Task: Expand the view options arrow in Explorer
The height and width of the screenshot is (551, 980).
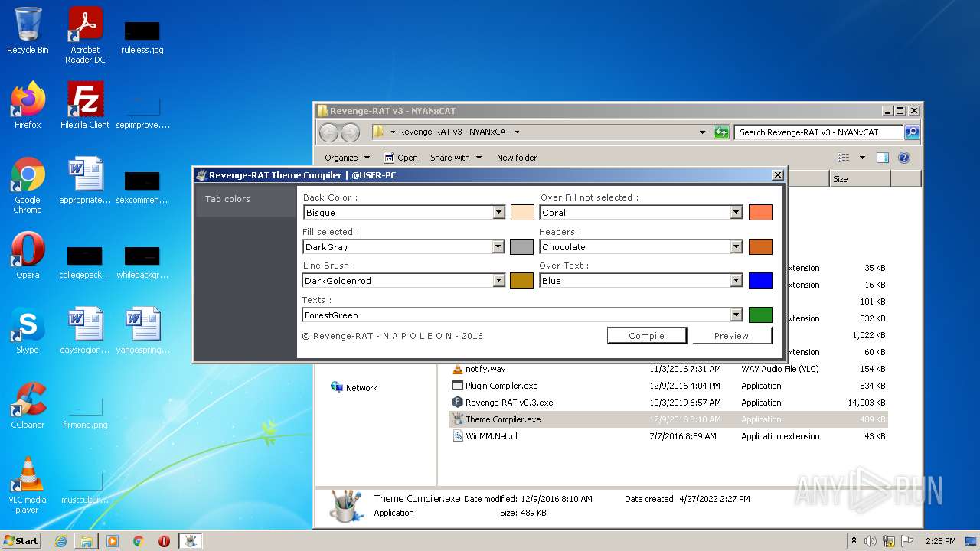Action: [862, 158]
